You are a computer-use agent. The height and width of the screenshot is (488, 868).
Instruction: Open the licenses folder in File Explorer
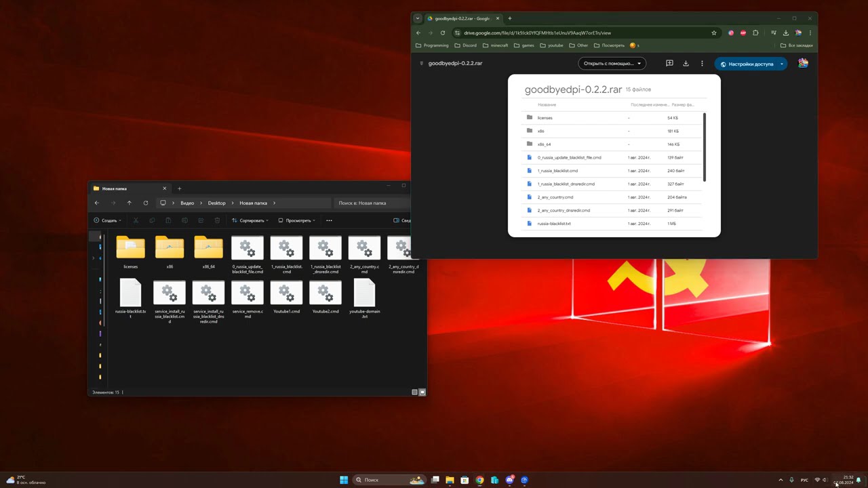coord(131,252)
